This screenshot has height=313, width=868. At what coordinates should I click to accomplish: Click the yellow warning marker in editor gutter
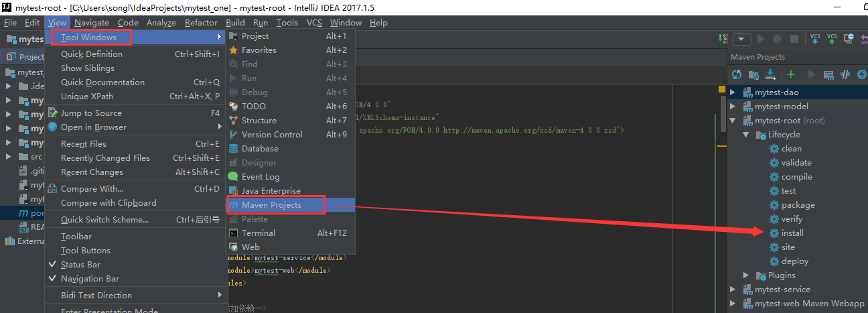pyautogui.click(x=722, y=88)
